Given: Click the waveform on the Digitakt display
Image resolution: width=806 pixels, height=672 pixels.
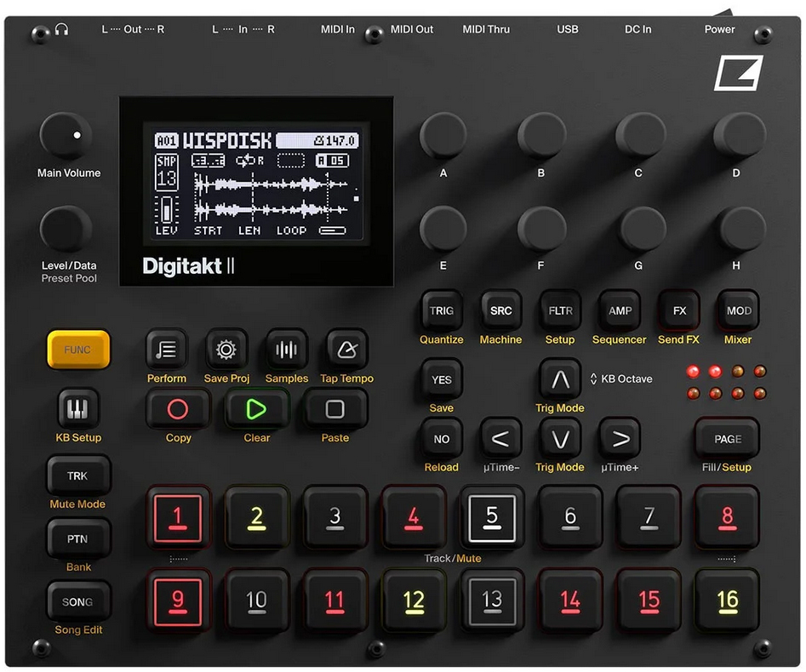Looking at the screenshot, I should point(271,198).
